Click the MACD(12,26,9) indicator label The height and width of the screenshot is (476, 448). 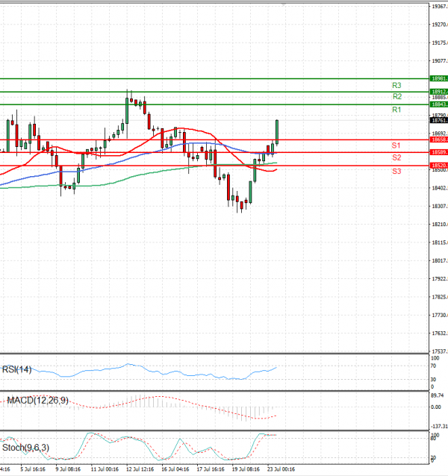pyautogui.click(x=37, y=401)
